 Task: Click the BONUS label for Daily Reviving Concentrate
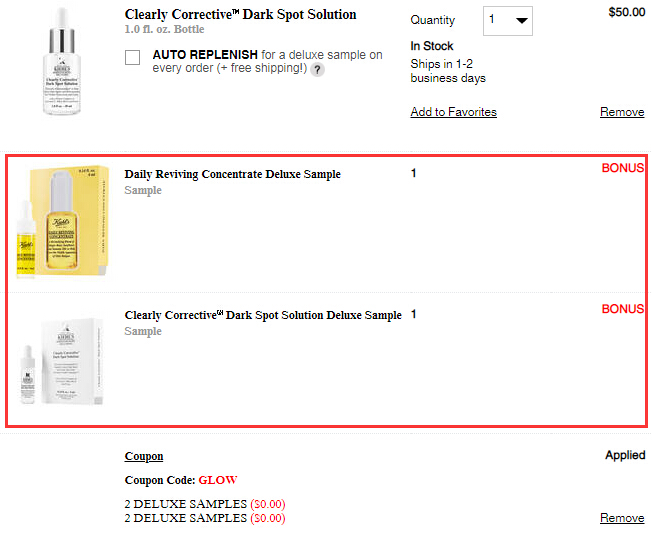[x=623, y=168]
